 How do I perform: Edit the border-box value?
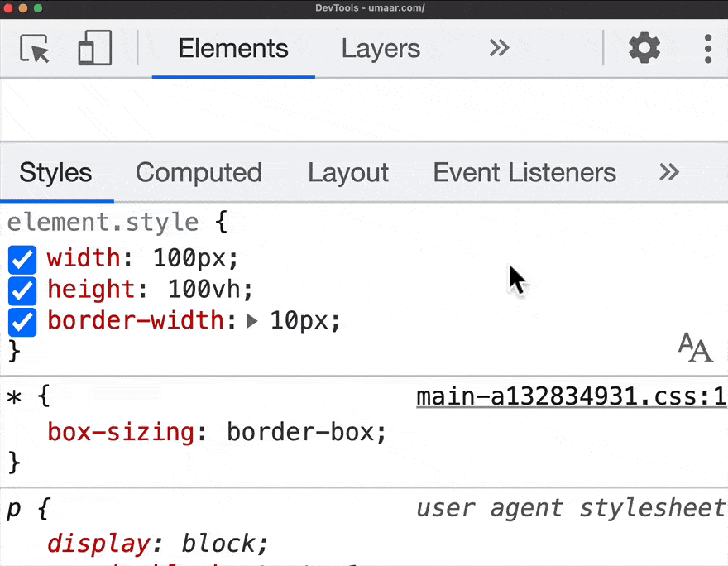coord(300,432)
